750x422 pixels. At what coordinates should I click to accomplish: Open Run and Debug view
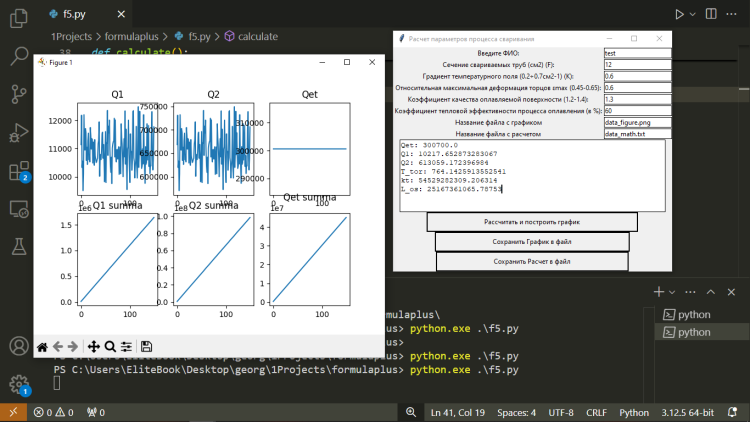[18, 131]
